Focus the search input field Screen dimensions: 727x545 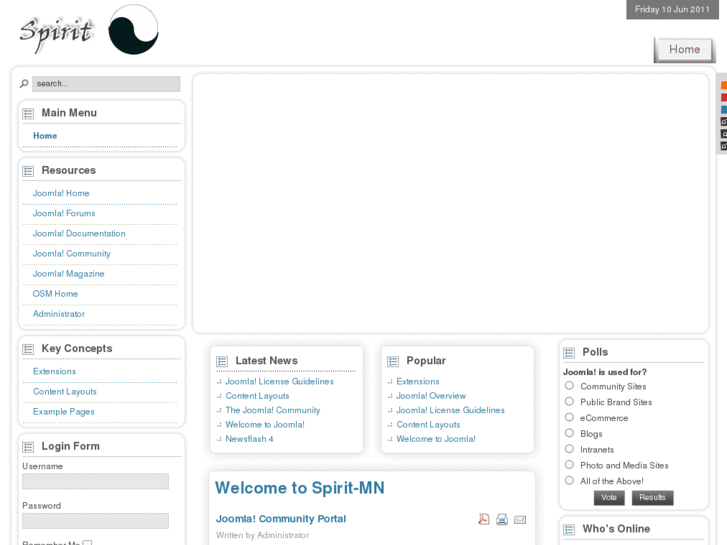click(106, 84)
